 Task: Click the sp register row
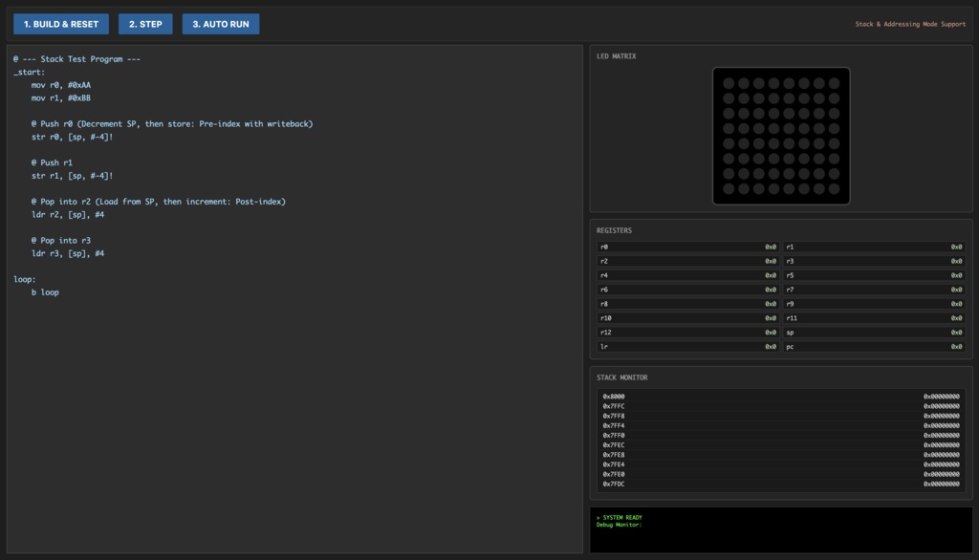coord(874,333)
